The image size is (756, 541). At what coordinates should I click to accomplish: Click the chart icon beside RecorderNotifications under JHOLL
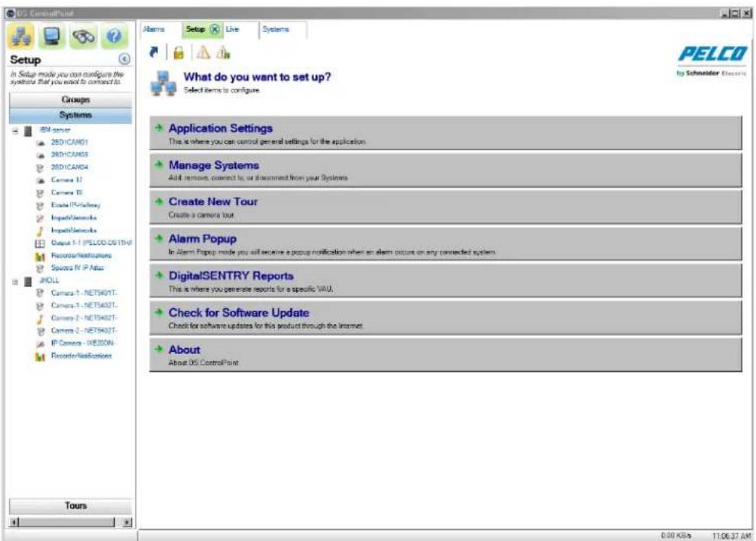pyautogui.click(x=40, y=356)
